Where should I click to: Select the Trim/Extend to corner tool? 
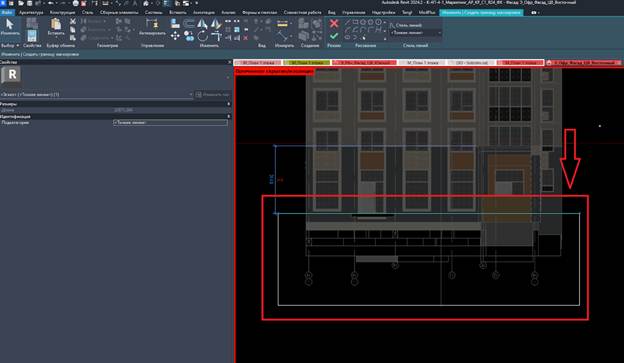(x=216, y=37)
